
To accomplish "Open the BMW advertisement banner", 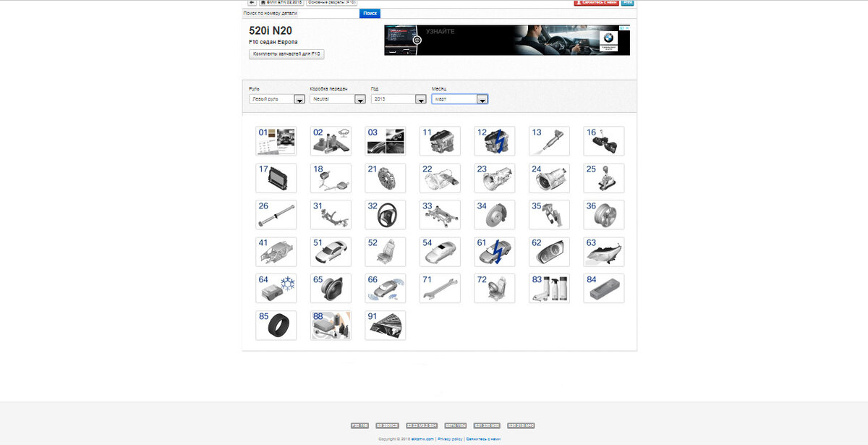I will [x=507, y=41].
